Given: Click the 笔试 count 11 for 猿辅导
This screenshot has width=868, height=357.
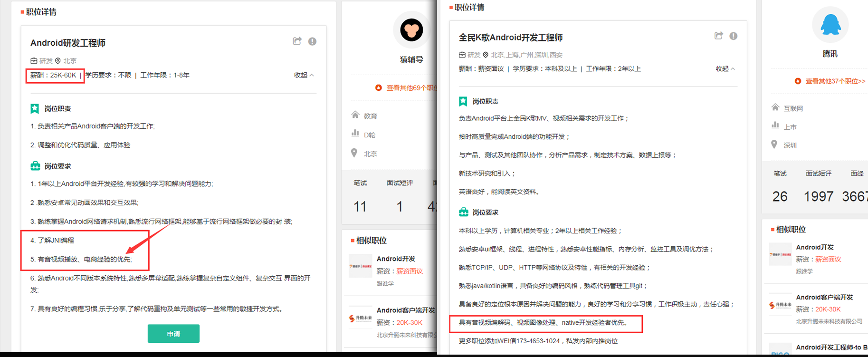Looking at the screenshot, I should click(360, 207).
